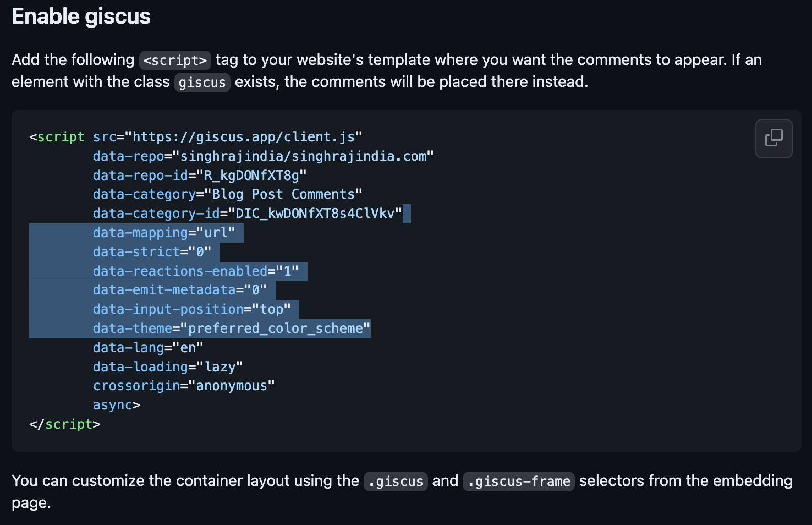
Task: Click the data-repo-id attribute line
Action: (199, 176)
